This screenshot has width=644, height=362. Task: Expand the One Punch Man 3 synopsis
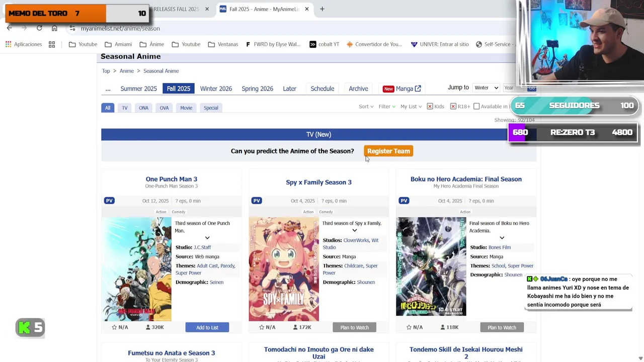click(x=207, y=238)
